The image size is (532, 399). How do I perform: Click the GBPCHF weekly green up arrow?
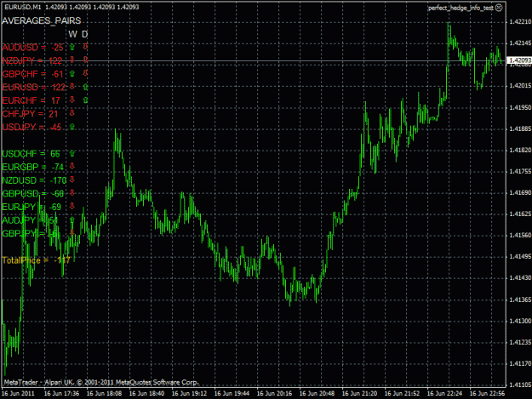coord(72,73)
